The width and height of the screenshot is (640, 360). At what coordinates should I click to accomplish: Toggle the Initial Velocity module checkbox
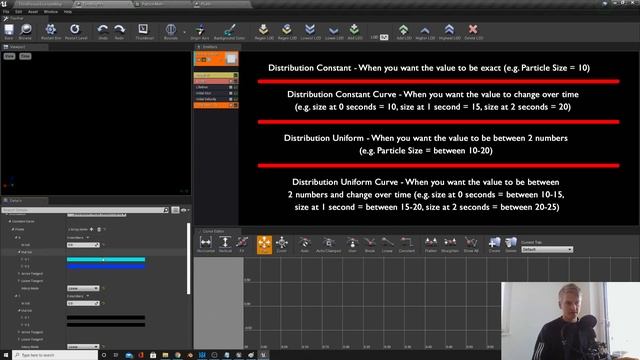tap(231, 99)
